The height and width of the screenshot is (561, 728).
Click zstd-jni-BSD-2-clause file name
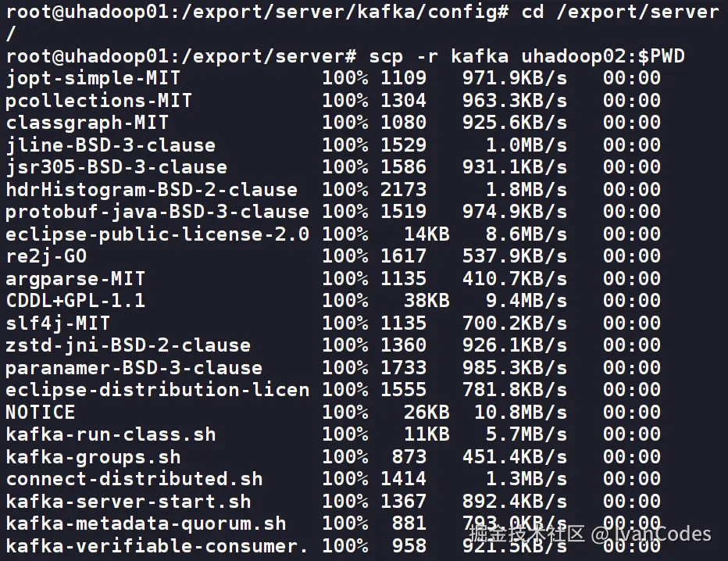point(128,345)
